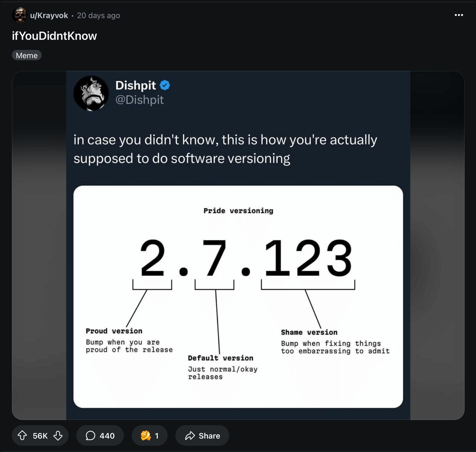This screenshot has height=452, width=476.
Task: Upvote the ifYouDidntKnow post
Action: [x=23, y=435]
